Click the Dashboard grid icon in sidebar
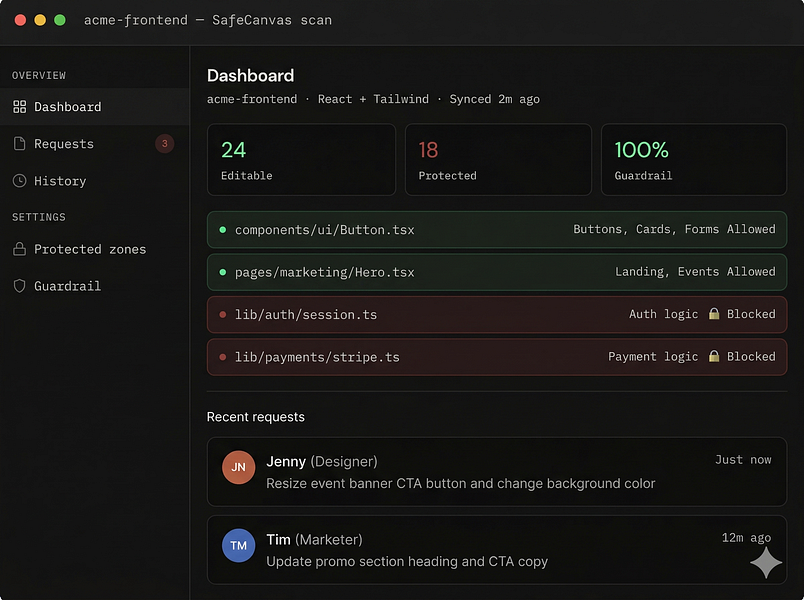This screenshot has width=804, height=600. tap(19, 107)
